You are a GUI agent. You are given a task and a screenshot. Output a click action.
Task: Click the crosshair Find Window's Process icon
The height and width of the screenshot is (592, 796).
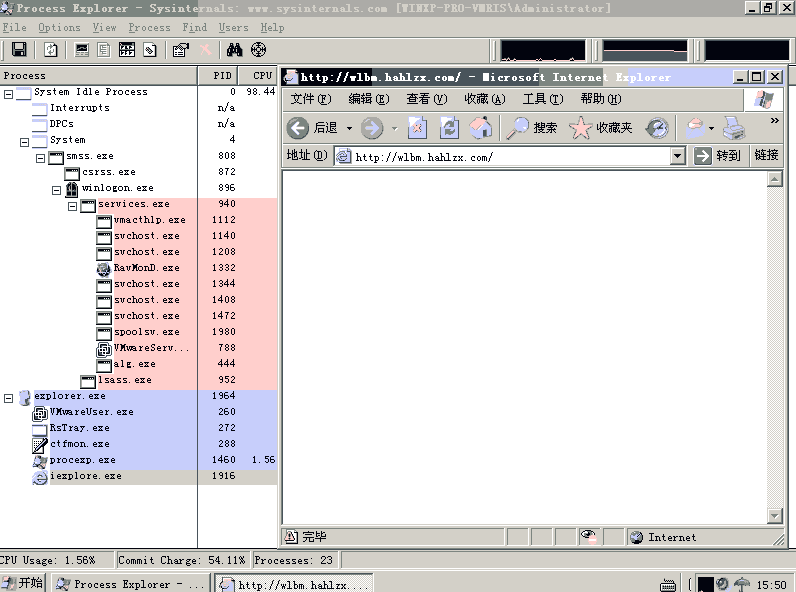258,50
